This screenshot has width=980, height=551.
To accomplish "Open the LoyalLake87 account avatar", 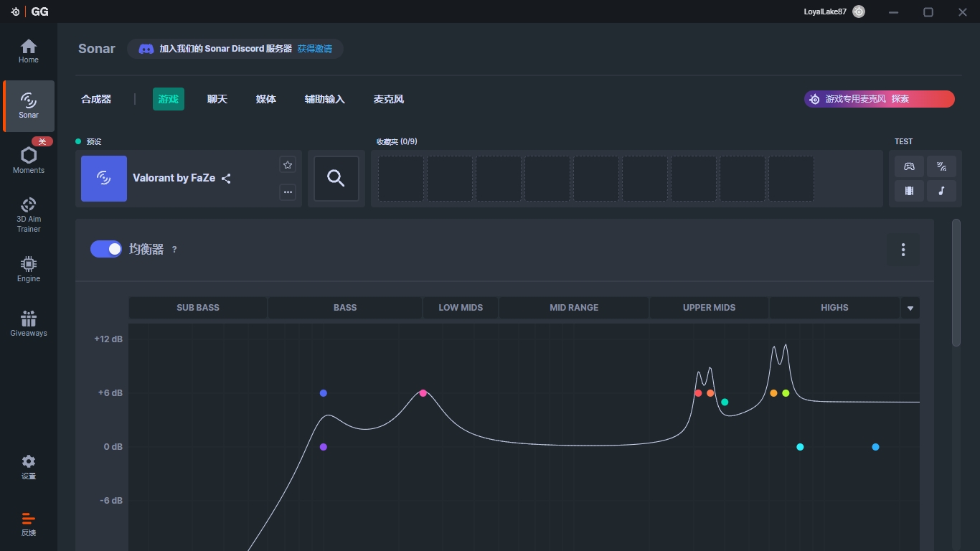I will [x=859, y=11].
